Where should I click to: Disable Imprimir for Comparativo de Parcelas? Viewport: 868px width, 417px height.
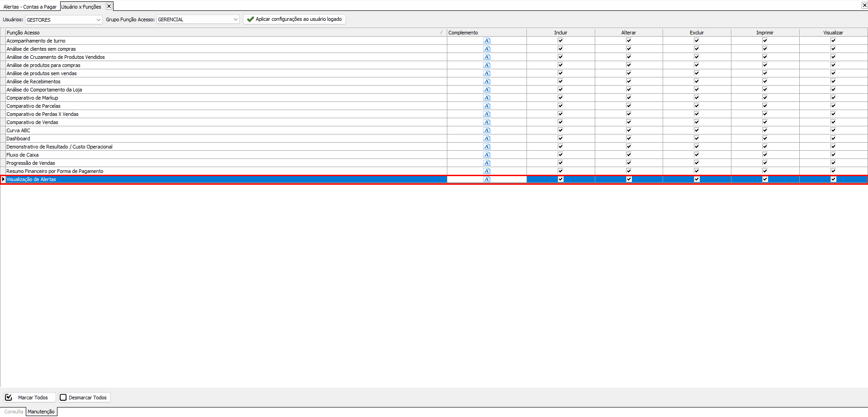[765, 106]
